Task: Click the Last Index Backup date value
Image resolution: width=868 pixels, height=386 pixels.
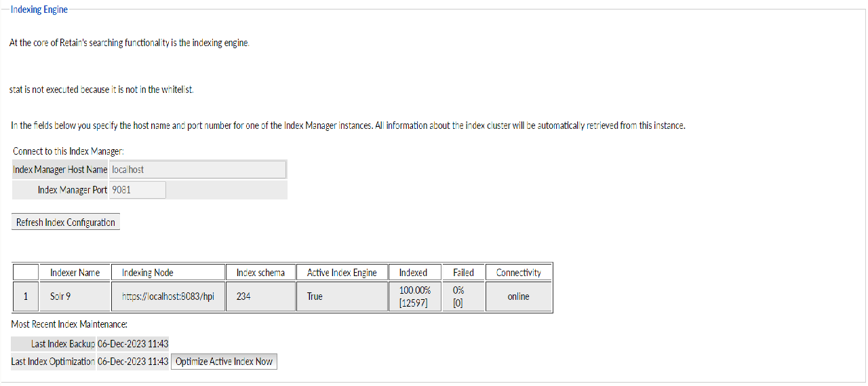Action: point(133,344)
